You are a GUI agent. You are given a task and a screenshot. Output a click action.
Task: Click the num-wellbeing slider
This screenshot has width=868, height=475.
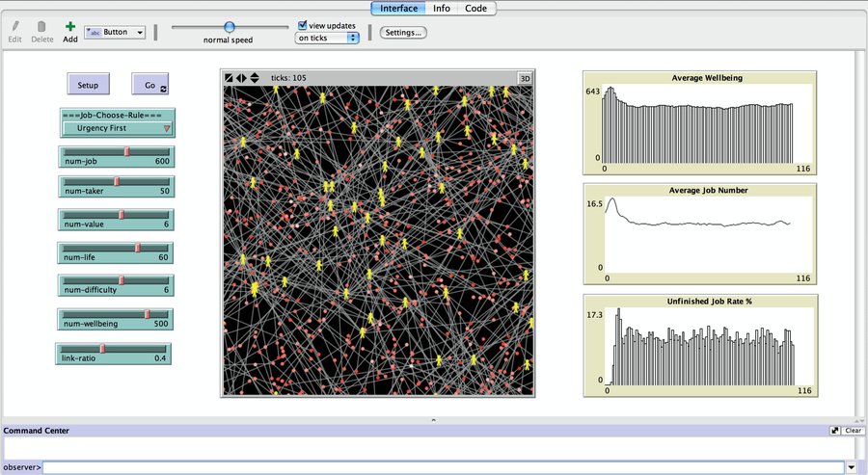115,319
